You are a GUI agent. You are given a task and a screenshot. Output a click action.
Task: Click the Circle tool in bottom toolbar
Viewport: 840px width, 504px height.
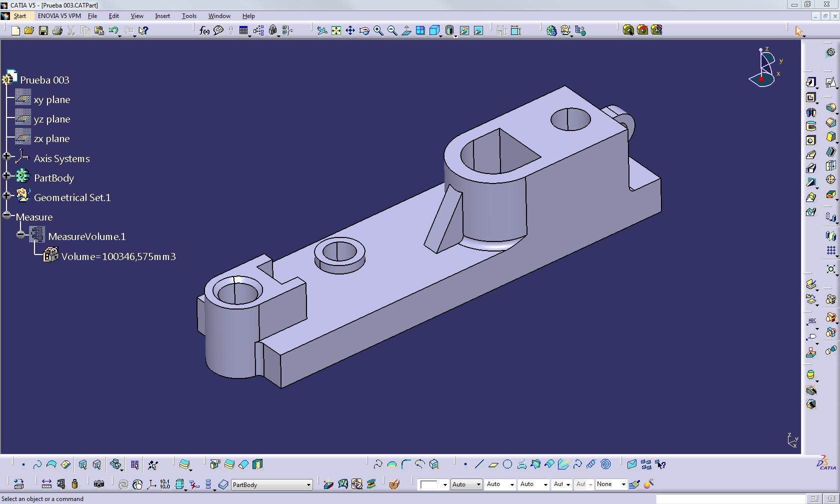[x=507, y=464]
